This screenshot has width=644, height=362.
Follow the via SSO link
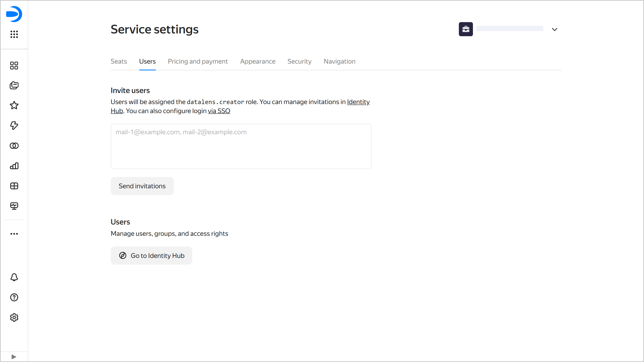[x=219, y=111]
